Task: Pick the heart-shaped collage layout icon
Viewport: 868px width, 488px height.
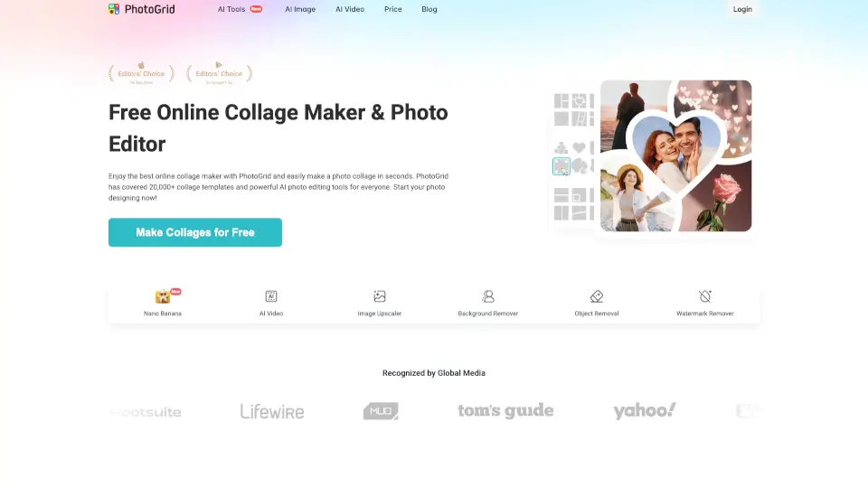Action: [x=579, y=147]
